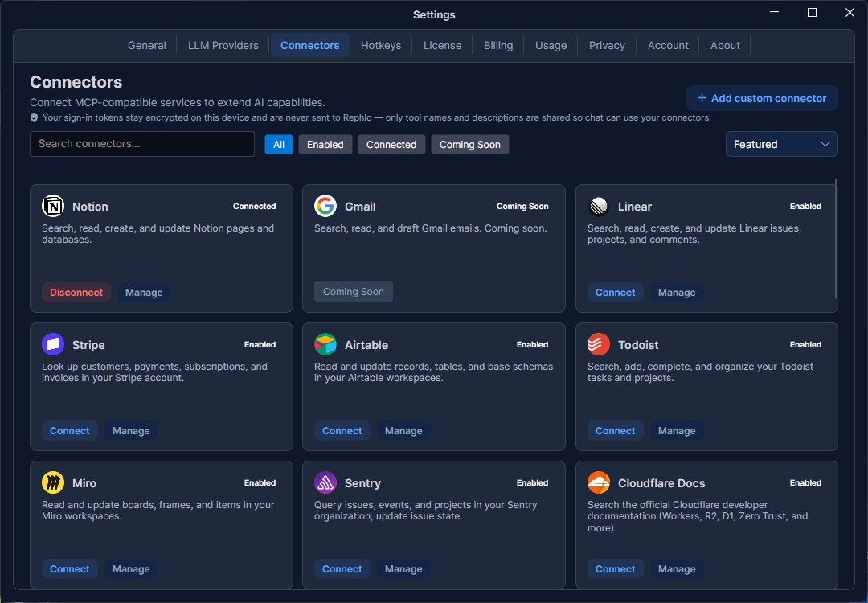868x603 pixels.
Task: Click the Linear logo icon
Action: pyautogui.click(x=599, y=206)
